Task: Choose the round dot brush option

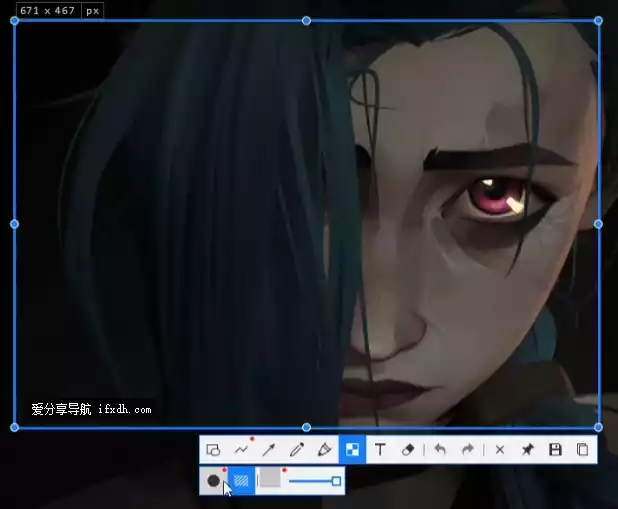Action: (x=213, y=481)
